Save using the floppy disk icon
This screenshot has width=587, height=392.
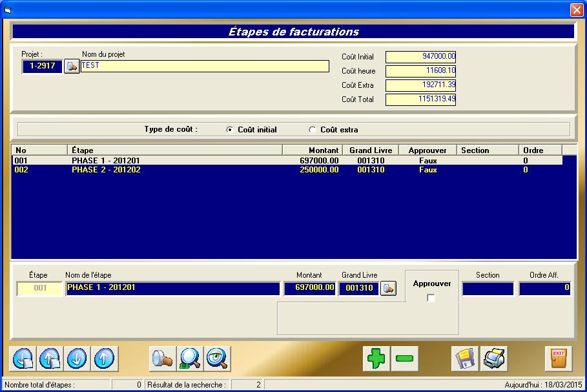(x=464, y=358)
